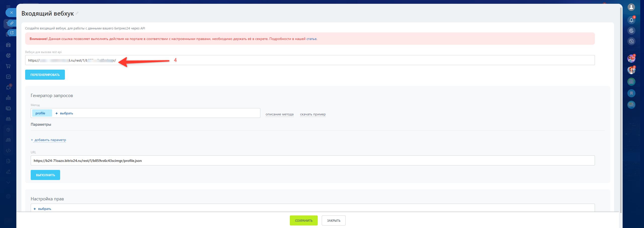Click into the generated URL field

click(312, 161)
